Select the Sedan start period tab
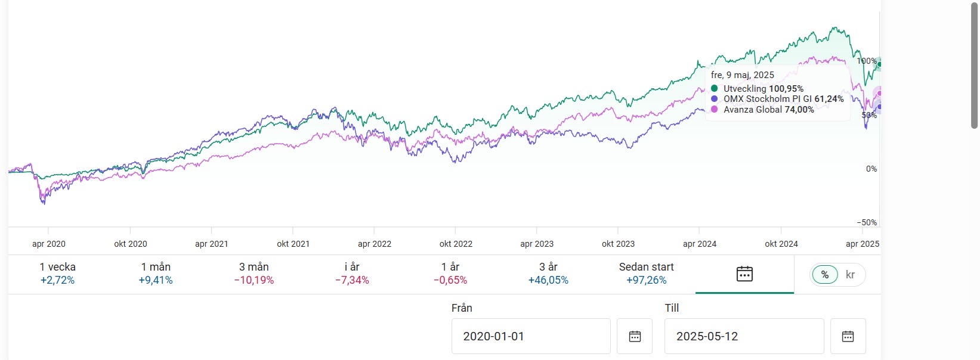Image resolution: width=980 pixels, height=360 pixels. [647, 274]
